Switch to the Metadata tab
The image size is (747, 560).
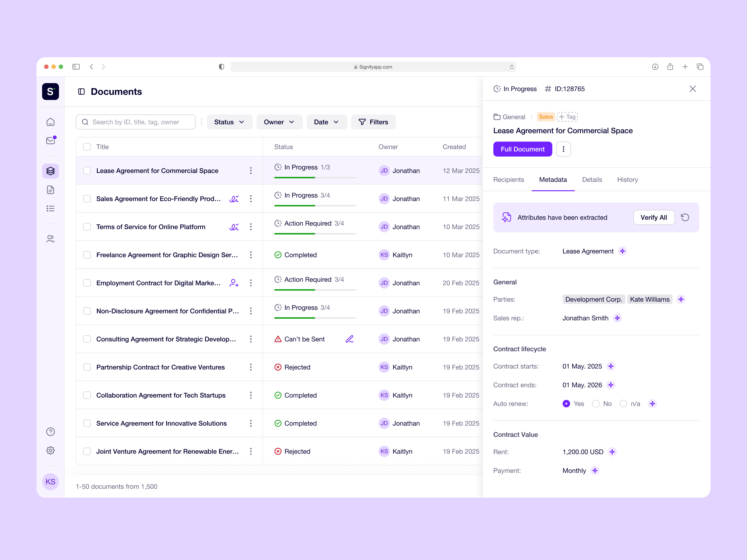tap(553, 180)
